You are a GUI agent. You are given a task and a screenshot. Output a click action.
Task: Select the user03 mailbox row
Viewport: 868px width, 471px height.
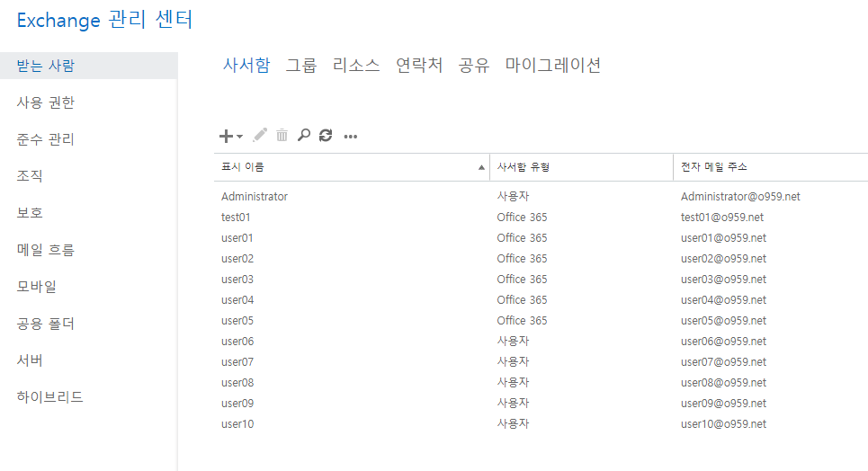tap(541, 279)
